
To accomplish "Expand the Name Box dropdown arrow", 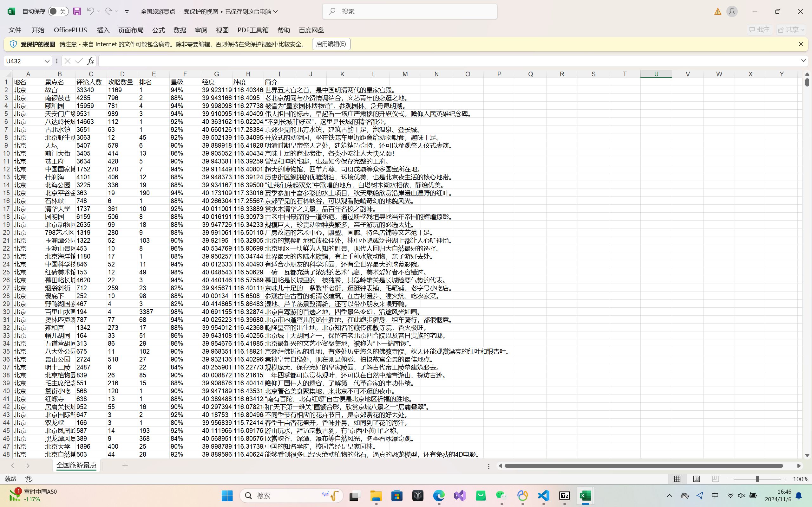I will 47,61.
